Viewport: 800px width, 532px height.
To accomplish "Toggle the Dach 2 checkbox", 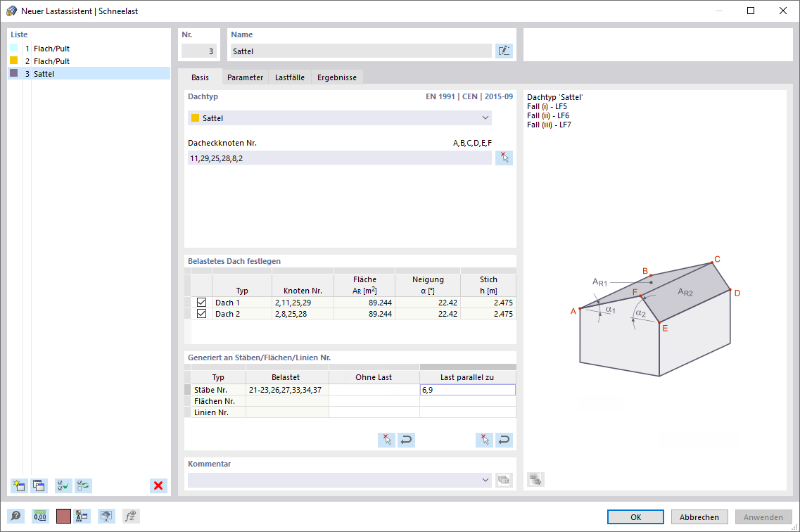I will coord(201,314).
